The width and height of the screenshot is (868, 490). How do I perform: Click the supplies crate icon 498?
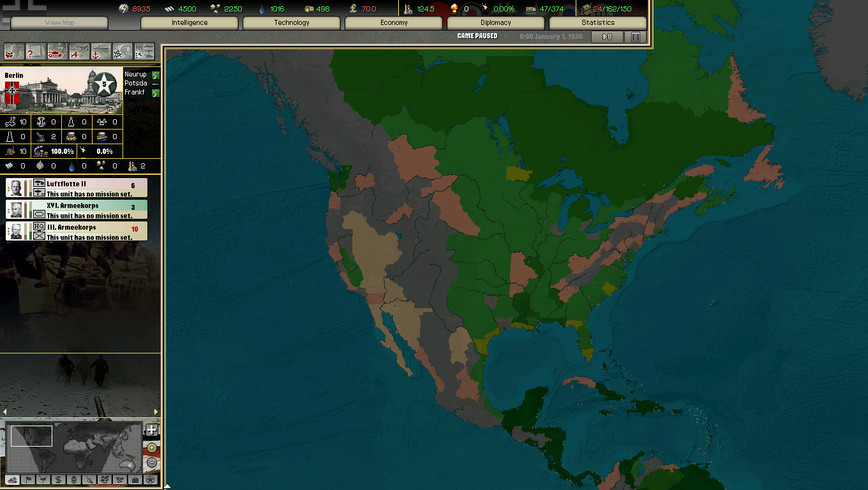point(309,9)
